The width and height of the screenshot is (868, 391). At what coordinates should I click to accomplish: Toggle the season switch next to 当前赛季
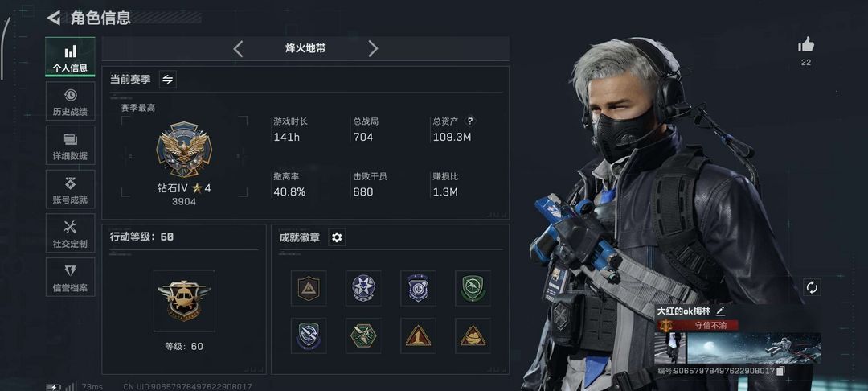168,79
